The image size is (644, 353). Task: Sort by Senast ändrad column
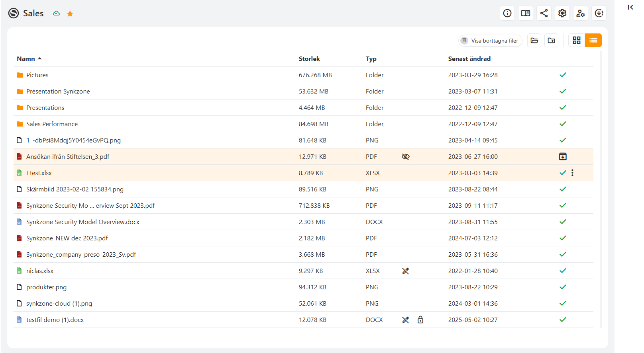pos(469,59)
